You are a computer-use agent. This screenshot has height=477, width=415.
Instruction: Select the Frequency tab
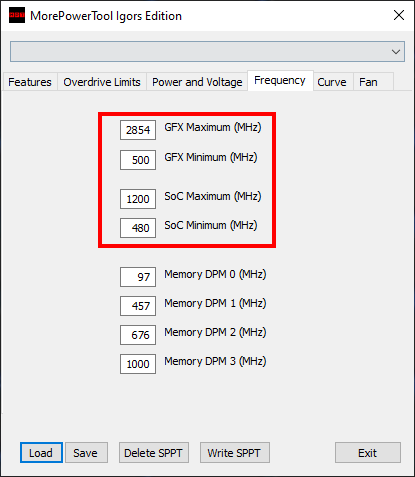point(280,80)
